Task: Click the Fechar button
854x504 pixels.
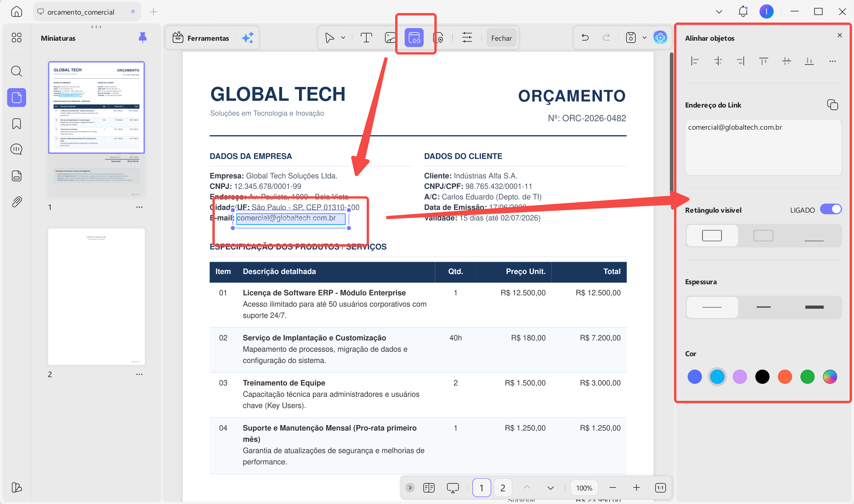Action: [x=502, y=38]
